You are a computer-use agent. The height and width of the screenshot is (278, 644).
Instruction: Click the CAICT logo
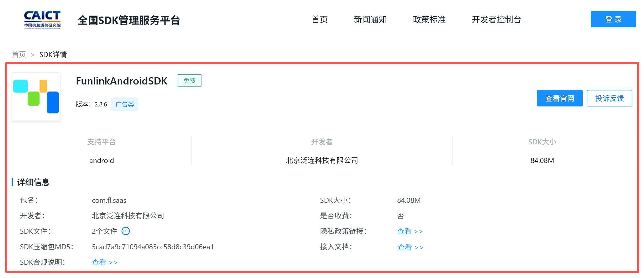(42, 20)
